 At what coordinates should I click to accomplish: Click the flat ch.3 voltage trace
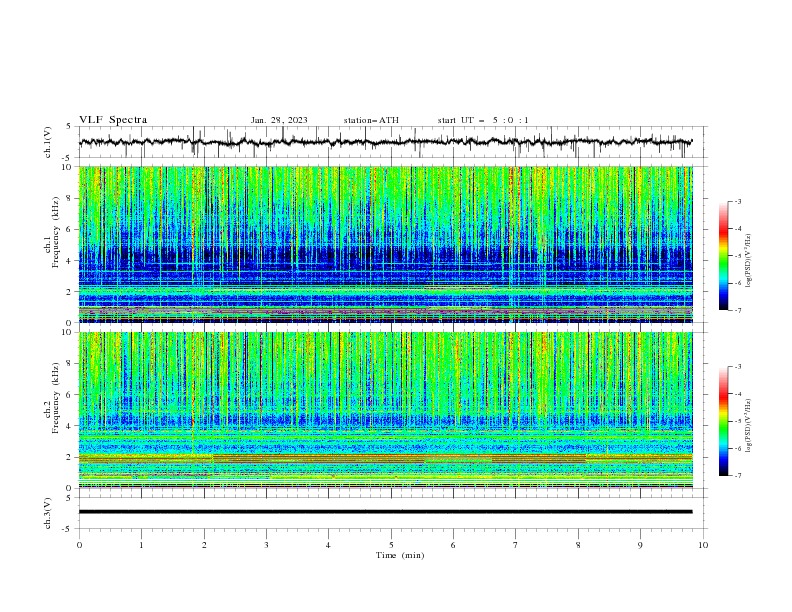(x=385, y=512)
